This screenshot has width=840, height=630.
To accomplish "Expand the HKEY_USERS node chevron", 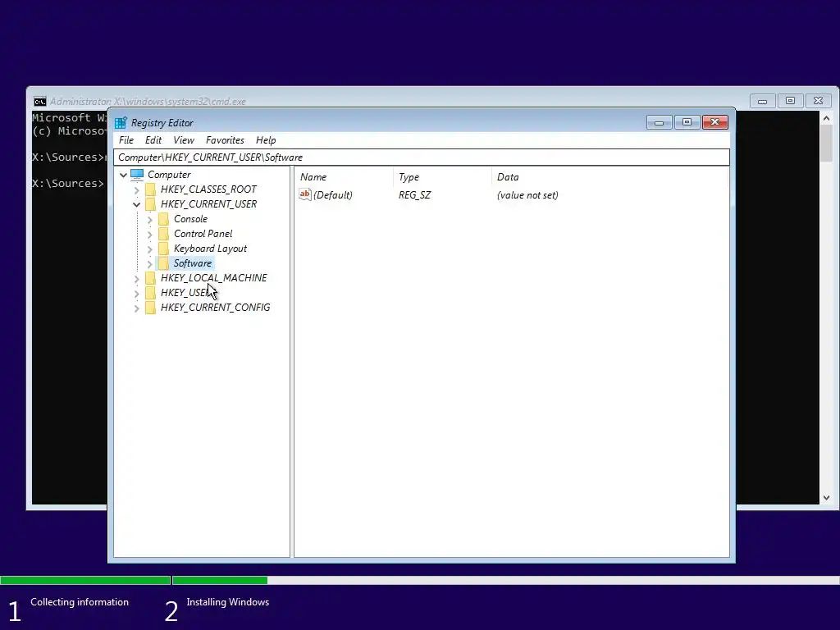I will point(137,294).
